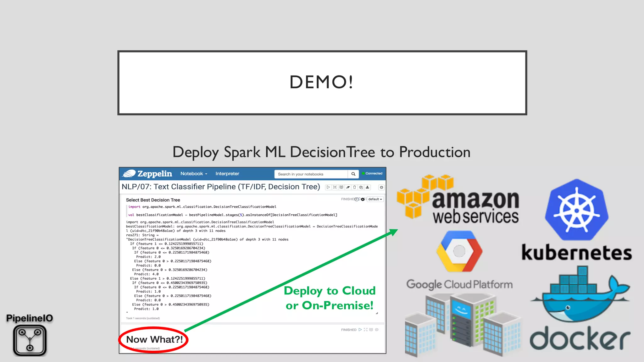Click the 'Took 1 seconds (outdated)' text
The image size is (644, 362).
point(143,318)
